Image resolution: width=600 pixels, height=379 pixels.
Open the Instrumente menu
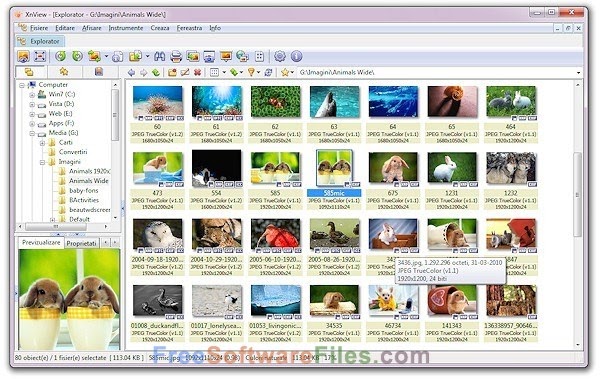pos(126,28)
